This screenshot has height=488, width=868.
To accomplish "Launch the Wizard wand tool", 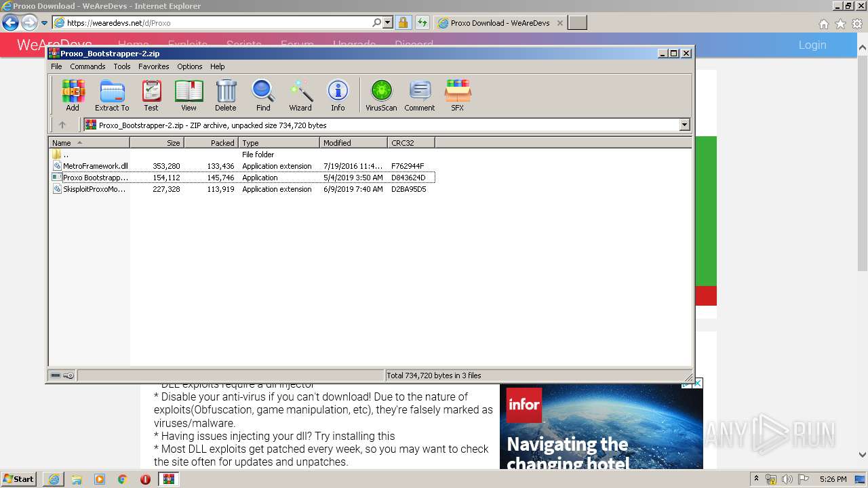I will (300, 95).
